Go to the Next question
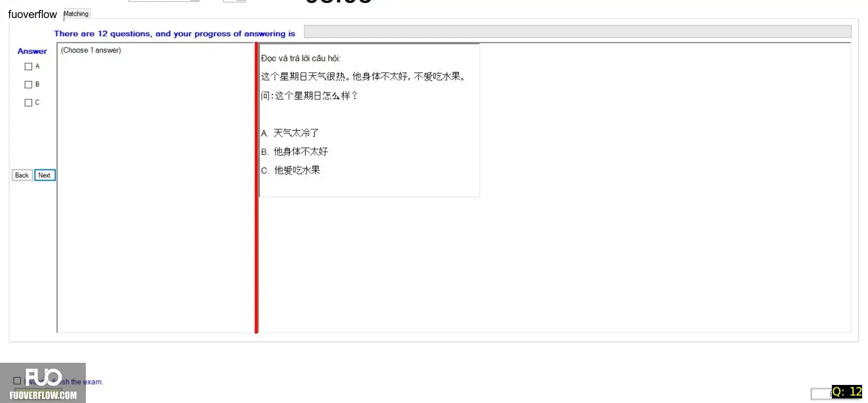 [x=45, y=175]
